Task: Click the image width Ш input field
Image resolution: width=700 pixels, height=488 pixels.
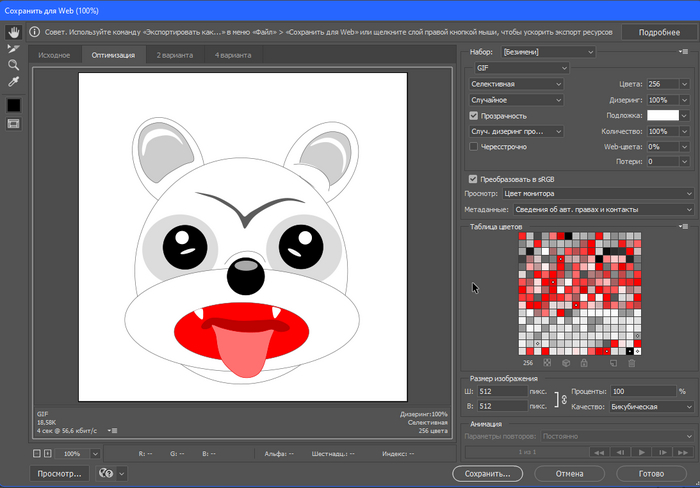Action: [x=499, y=392]
